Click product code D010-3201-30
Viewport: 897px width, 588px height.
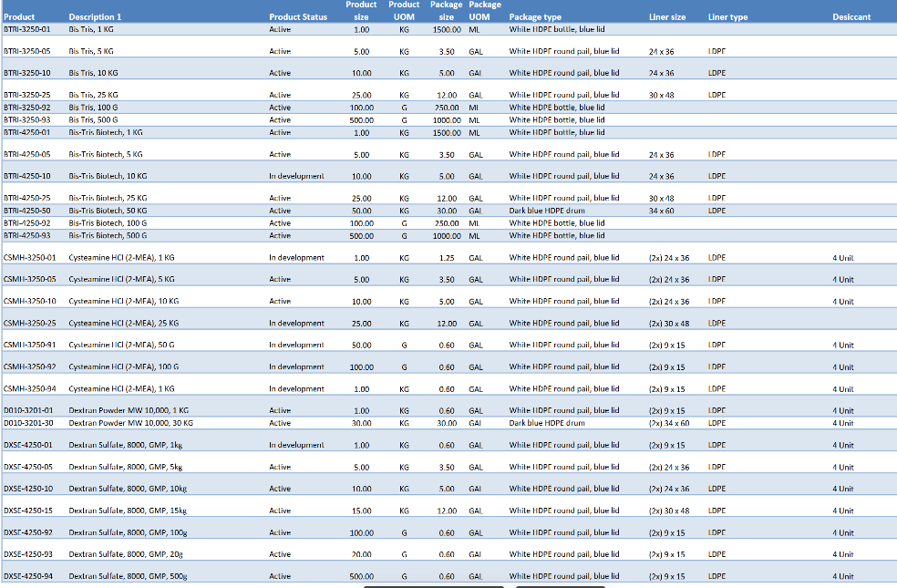pos(28,423)
